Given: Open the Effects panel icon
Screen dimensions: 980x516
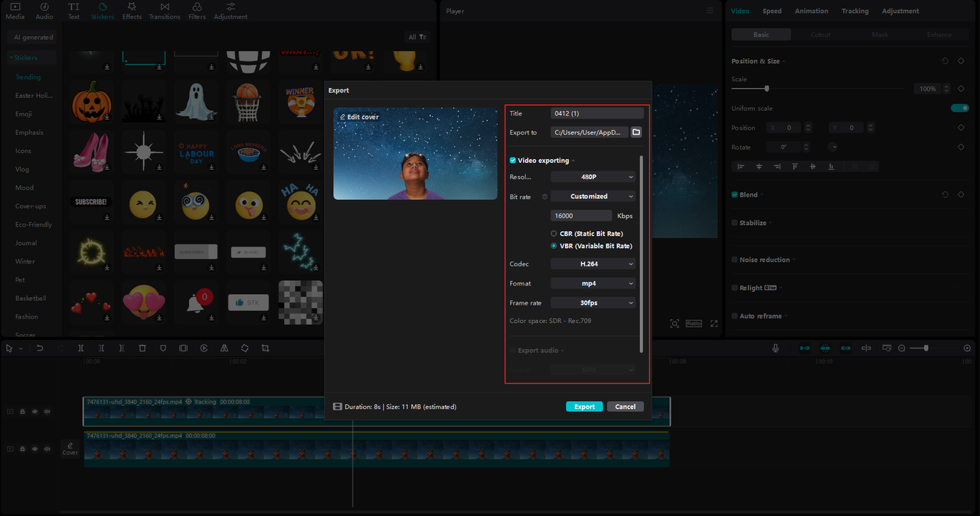Looking at the screenshot, I should pos(132,11).
